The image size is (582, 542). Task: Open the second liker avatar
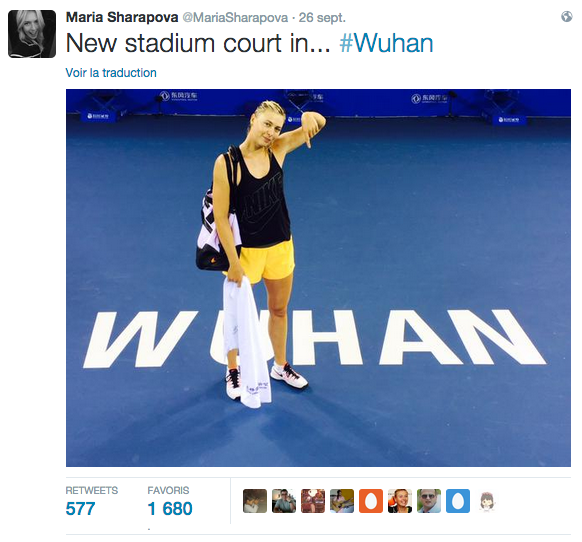pos(284,501)
